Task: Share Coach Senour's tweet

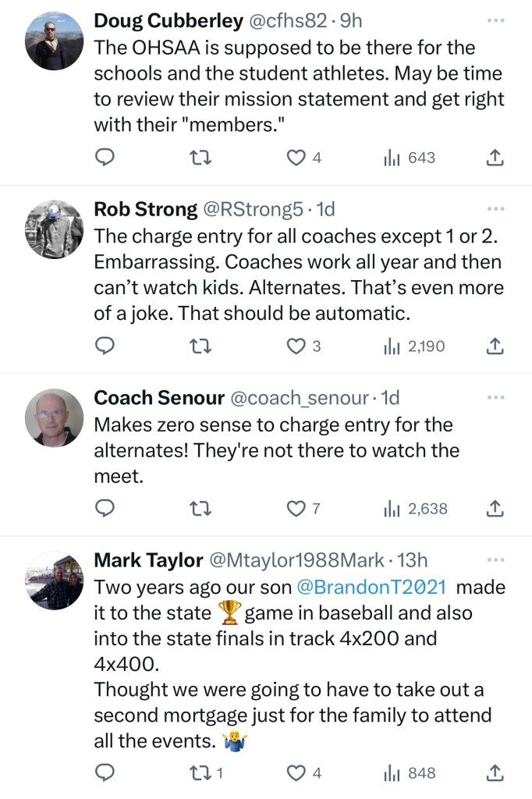Action: pos(495,509)
